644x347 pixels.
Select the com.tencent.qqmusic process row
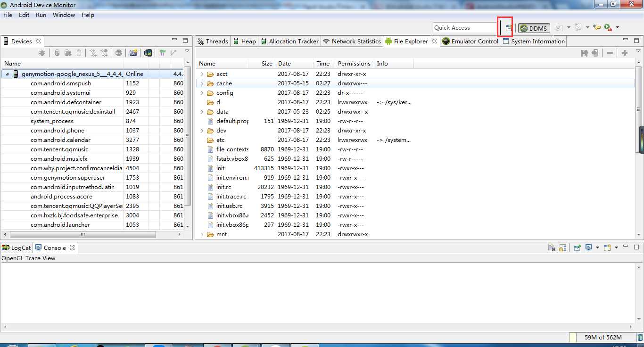click(92, 149)
